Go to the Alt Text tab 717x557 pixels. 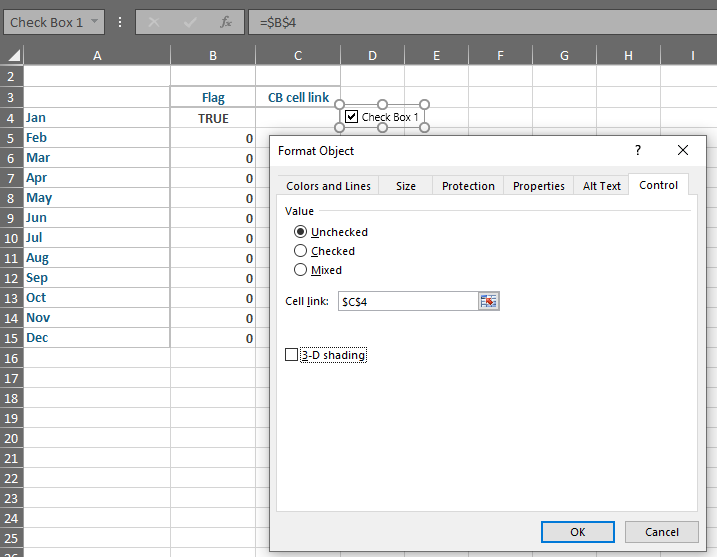click(x=602, y=186)
